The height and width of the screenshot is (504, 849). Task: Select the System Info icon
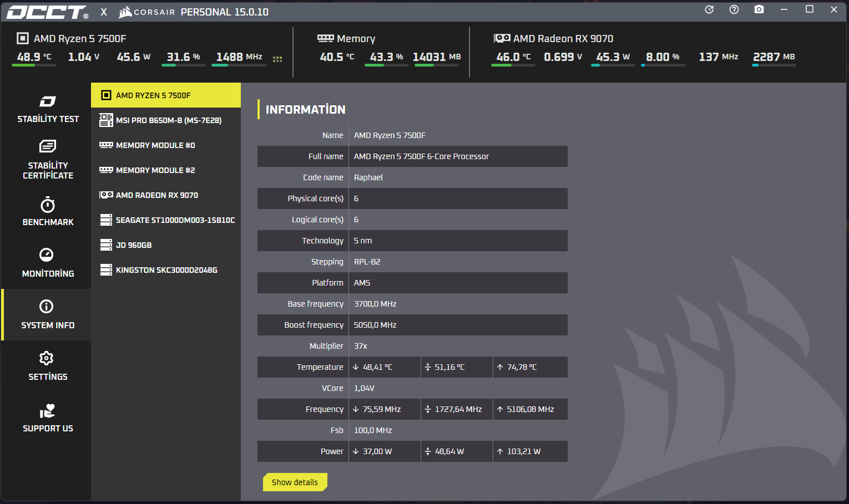coord(47,306)
